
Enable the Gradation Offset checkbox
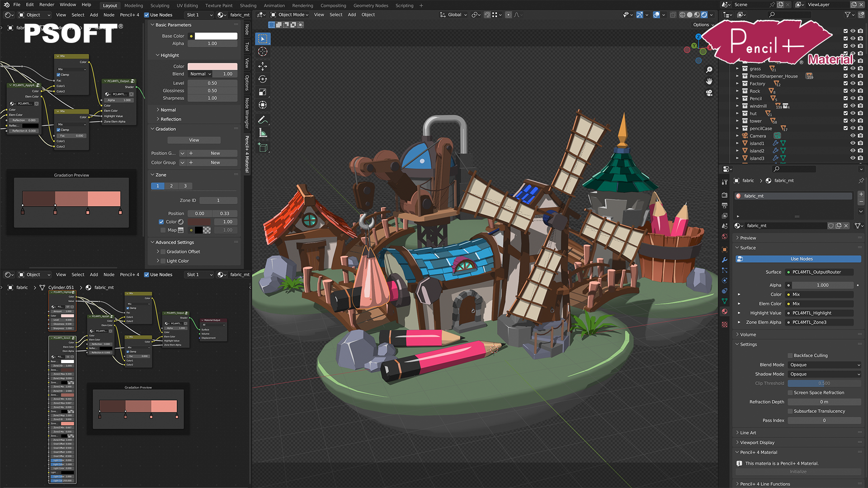[x=163, y=252]
